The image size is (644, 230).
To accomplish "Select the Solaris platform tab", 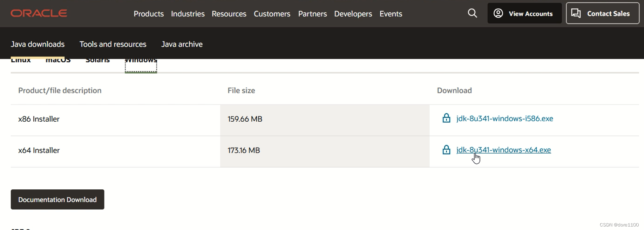I will click(97, 61).
